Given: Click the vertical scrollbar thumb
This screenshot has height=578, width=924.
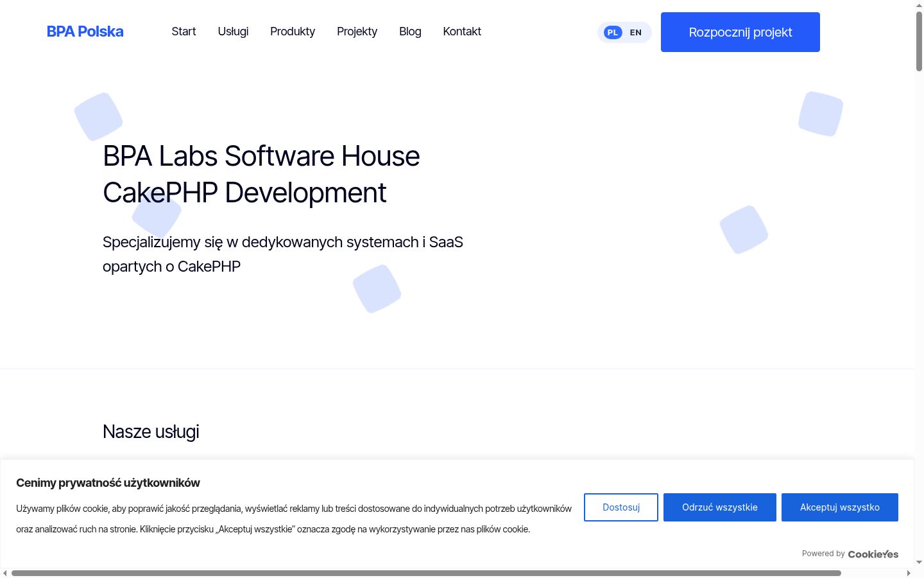Looking at the screenshot, I should click(x=920, y=41).
